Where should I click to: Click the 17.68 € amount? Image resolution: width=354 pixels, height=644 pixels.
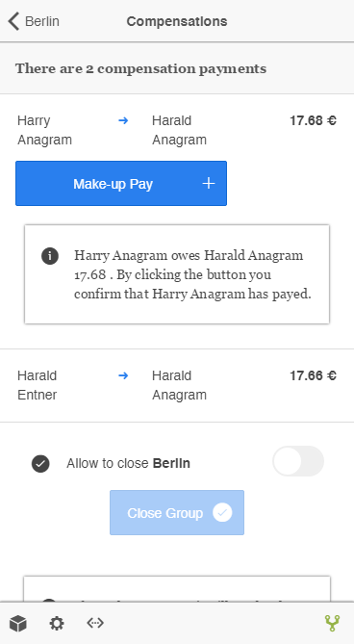pos(313,120)
